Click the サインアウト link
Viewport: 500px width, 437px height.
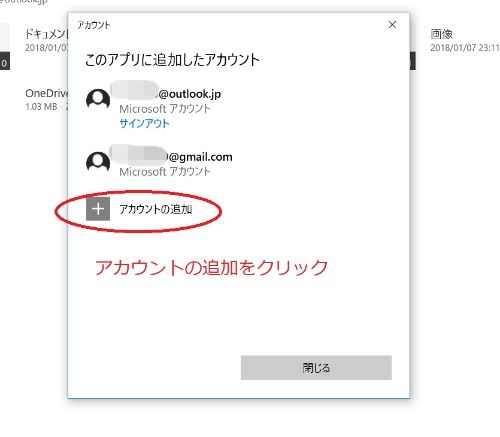tap(144, 124)
